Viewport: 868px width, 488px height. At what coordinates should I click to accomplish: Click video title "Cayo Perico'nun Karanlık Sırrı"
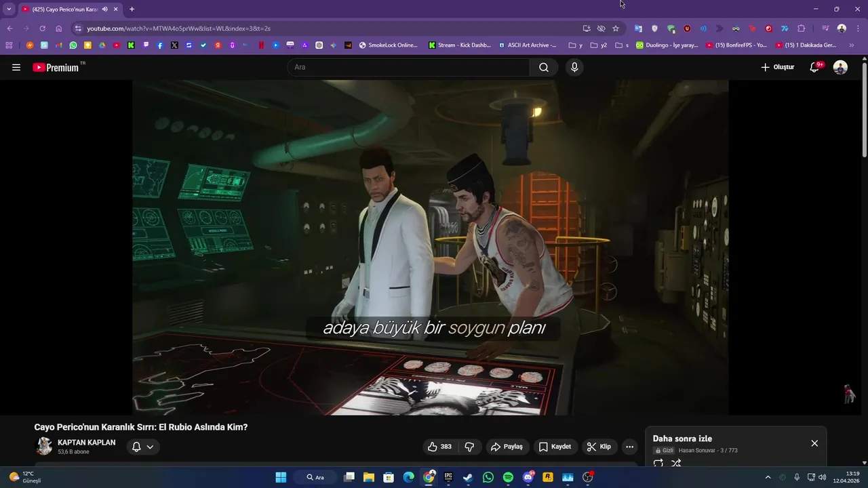click(141, 427)
